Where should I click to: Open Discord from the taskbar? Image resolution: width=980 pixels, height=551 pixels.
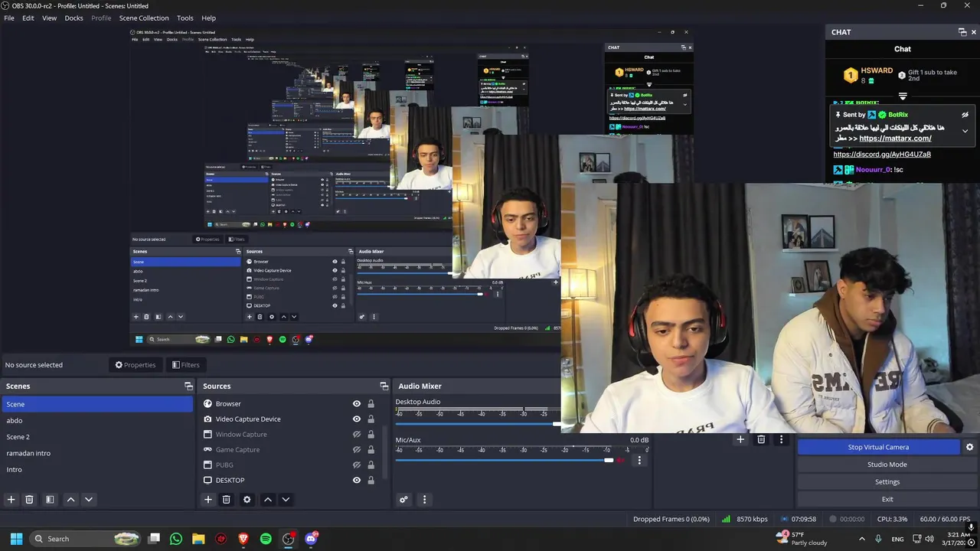311,539
